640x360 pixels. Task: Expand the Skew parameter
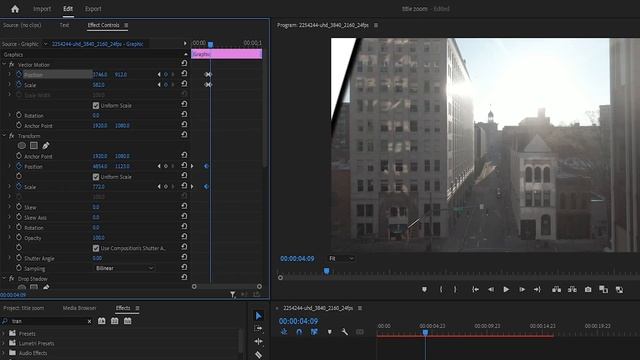(10, 207)
